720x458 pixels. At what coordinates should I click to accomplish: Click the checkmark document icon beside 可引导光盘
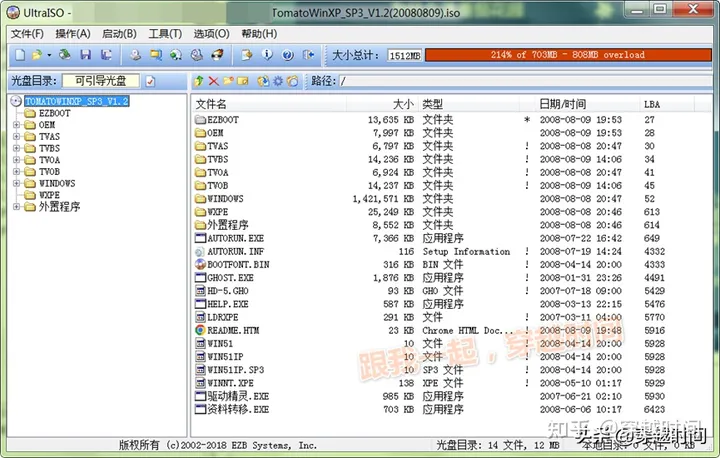[x=150, y=82]
